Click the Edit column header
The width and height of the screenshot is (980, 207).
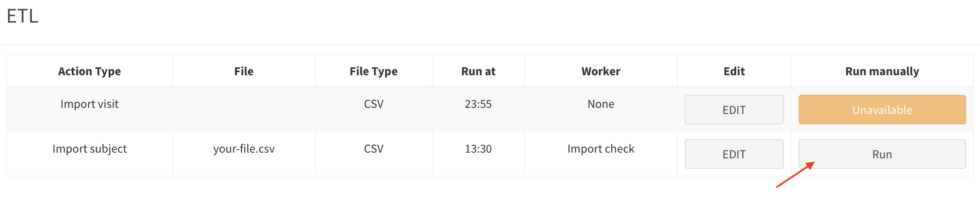734,71
